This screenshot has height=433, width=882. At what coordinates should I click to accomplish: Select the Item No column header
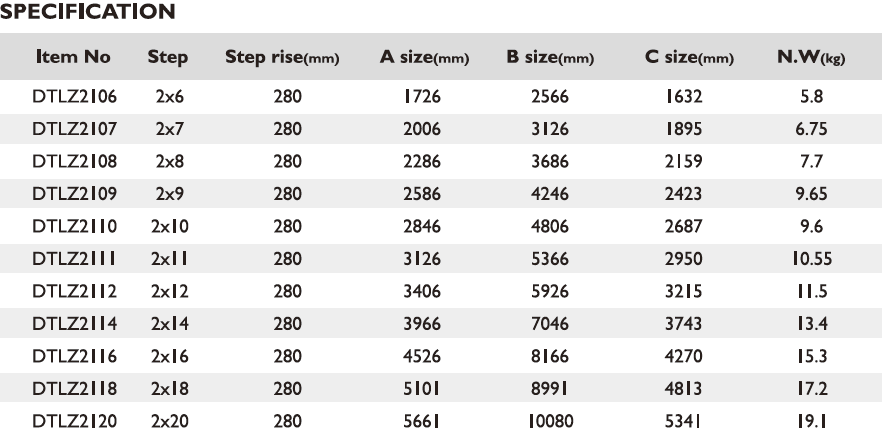(73, 57)
